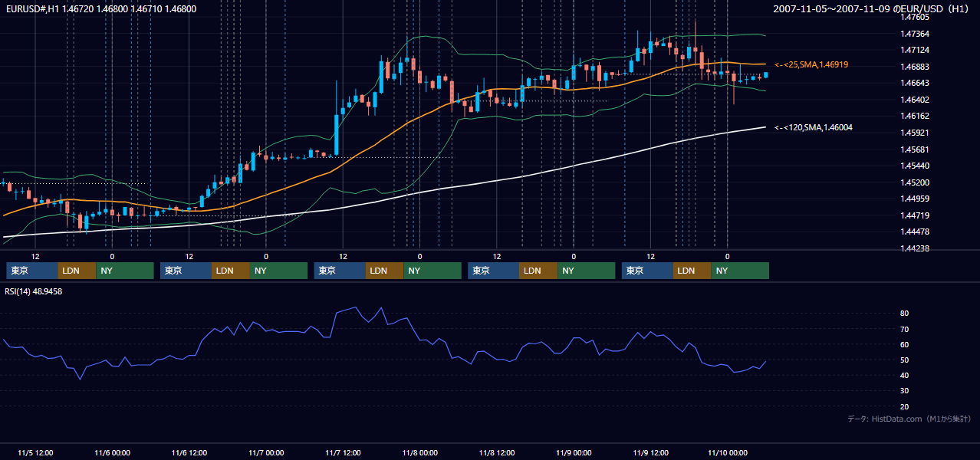Click the rightmost NY session block
Image resolution: width=980 pixels, height=460 pixels.
[740, 271]
